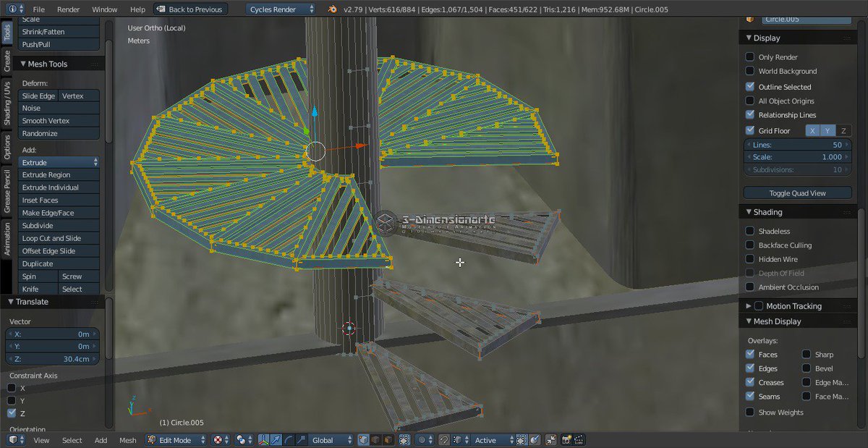Enable the Hidden Wire checkbox
The height and width of the screenshot is (448, 868).
[750, 259]
